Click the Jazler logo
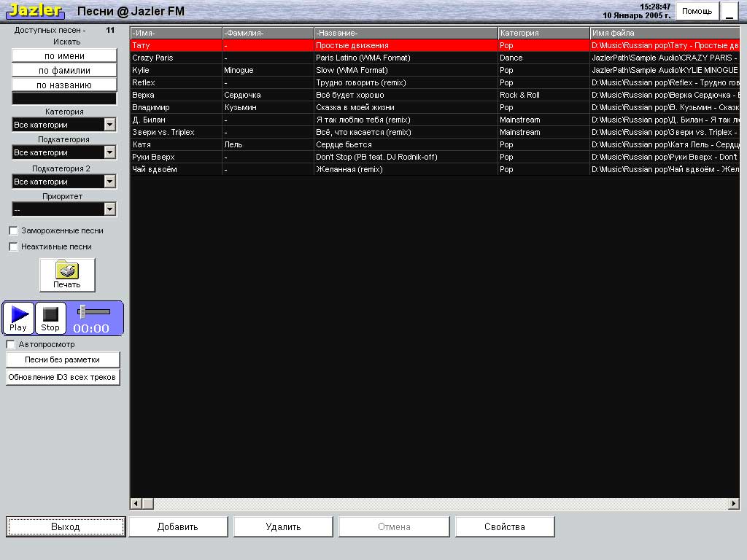Image resolution: width=747 pixels, height=560 pixels. coord(35,10)
